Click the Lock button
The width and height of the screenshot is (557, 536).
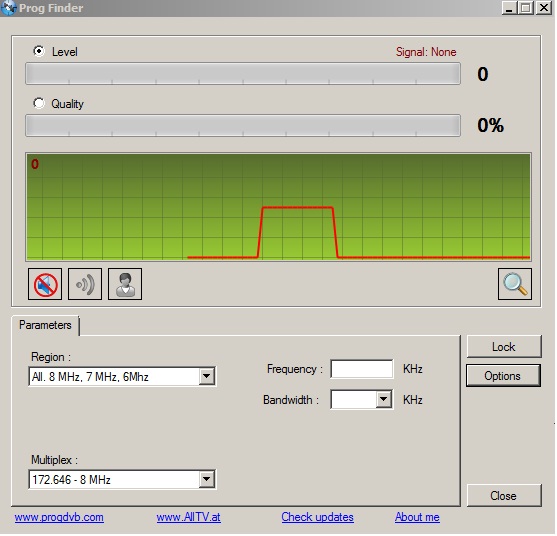coord(505,347)
